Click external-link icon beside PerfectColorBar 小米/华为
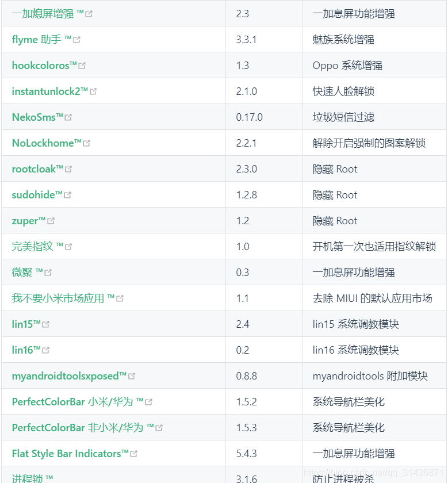 pyautogui.click(x=148, y=402)
